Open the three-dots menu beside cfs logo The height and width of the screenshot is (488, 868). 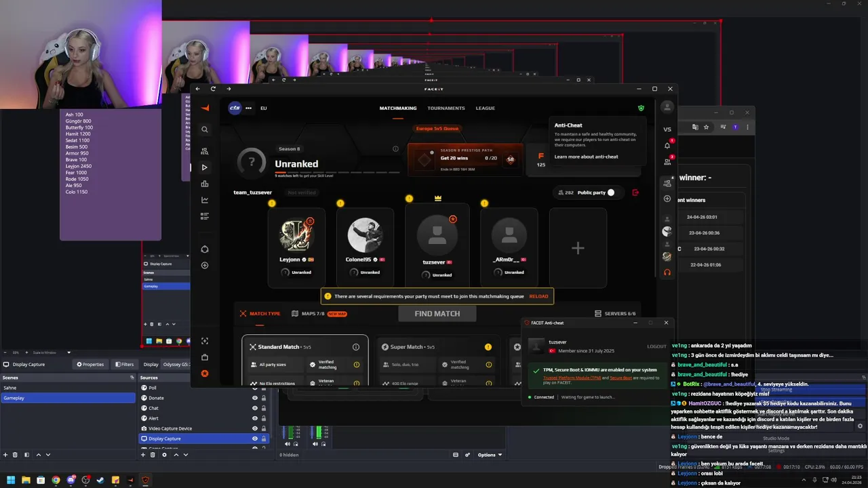[x=248, y=108]
